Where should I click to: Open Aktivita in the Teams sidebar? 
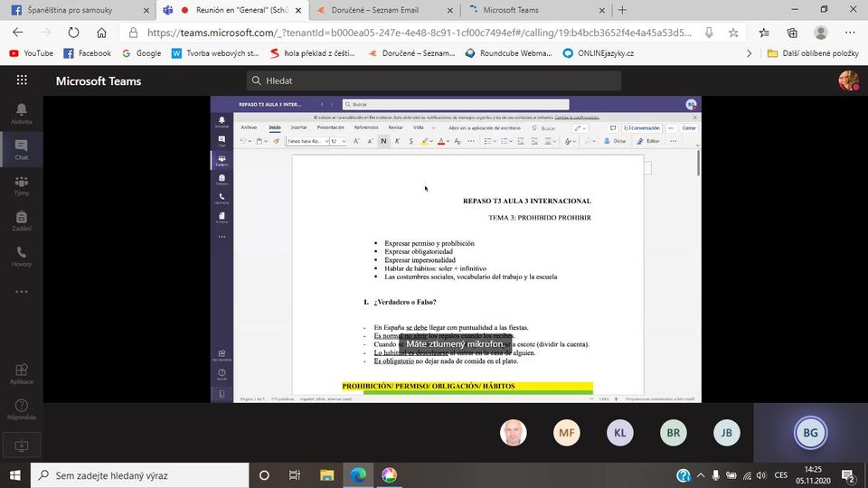pos(22,114)
